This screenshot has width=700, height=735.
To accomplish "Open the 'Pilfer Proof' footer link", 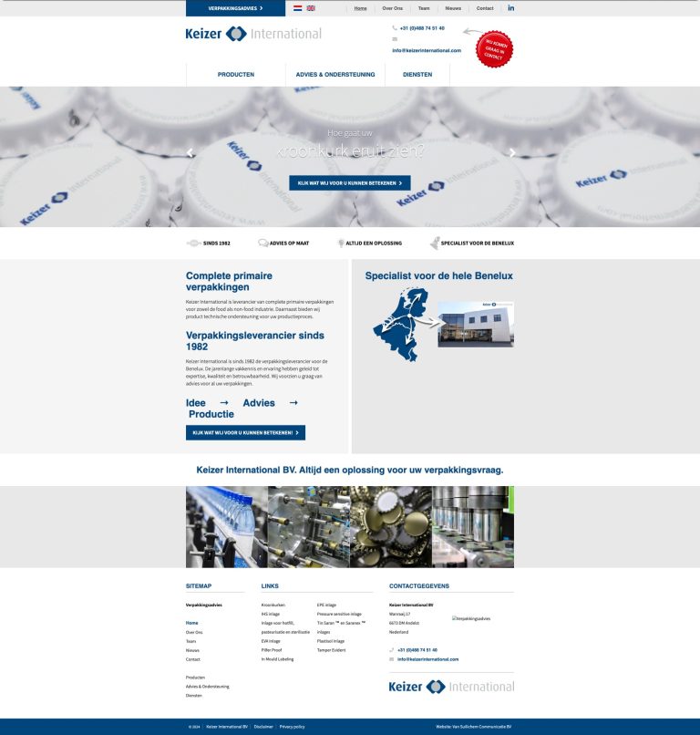I will pos(272,650).
